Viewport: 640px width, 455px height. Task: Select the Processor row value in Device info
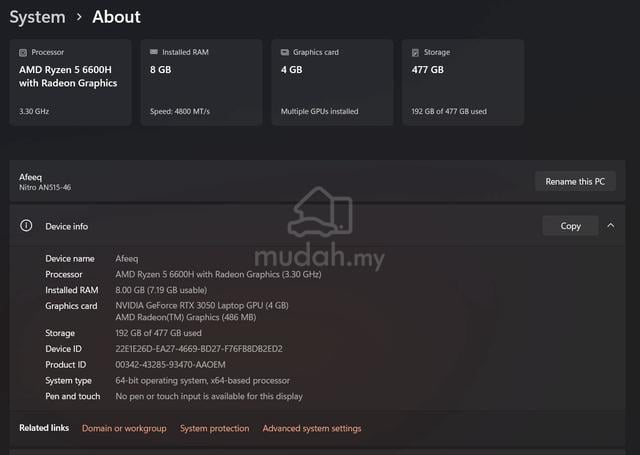(218, 275)
